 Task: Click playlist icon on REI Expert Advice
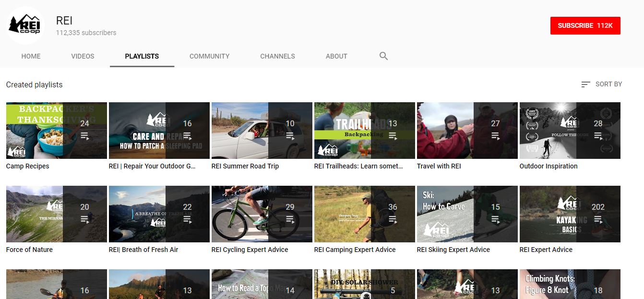[x=598, y=220]
